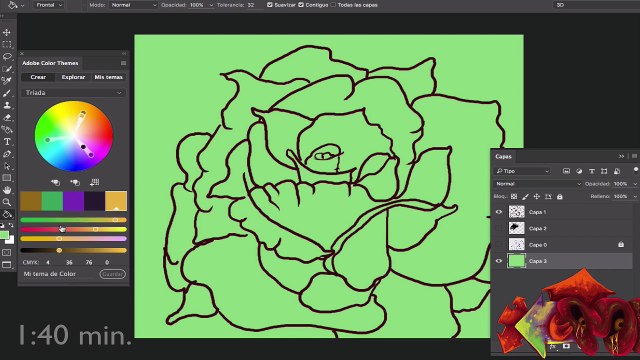Open the Frontal fill source dropdown
This screenshot has height=360, width=640.
[x=49, y=5]
